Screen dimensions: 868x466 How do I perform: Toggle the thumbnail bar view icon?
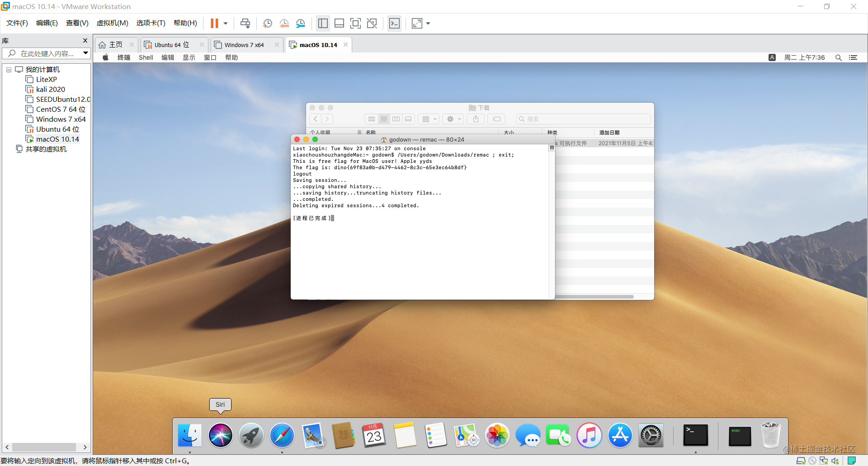340,23
